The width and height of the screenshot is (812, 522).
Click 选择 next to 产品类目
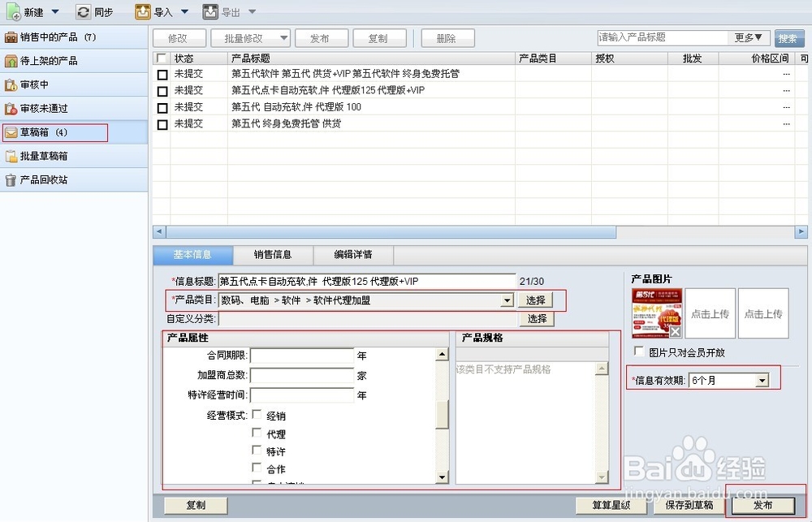pyautogui.click(x=535, y=300)
